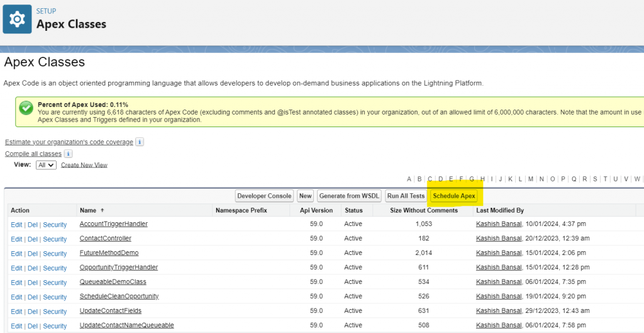Click the Setup gear icon

[17, 19]
